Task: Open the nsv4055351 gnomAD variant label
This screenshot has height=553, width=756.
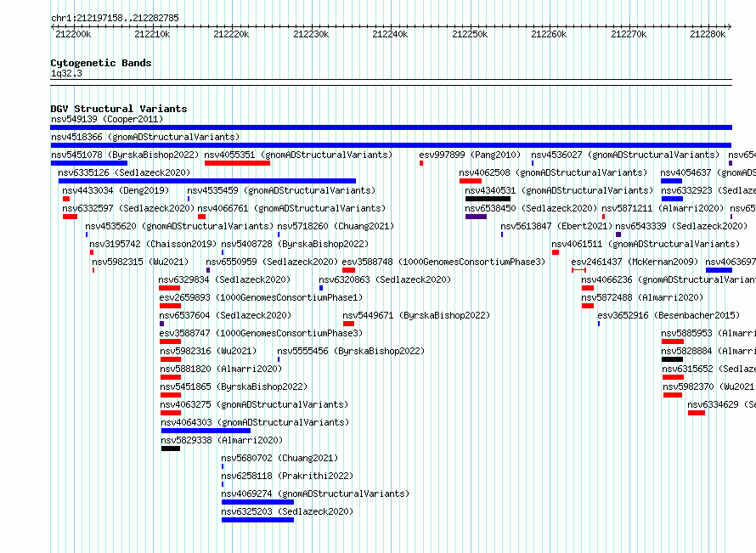Action: pos(298,155)
